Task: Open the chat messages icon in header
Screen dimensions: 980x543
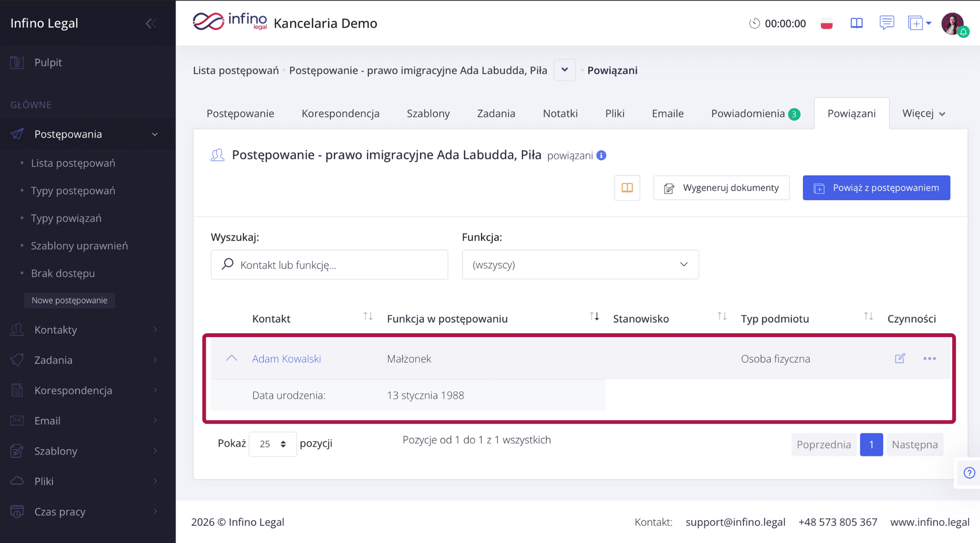Action: click(886, 23)
